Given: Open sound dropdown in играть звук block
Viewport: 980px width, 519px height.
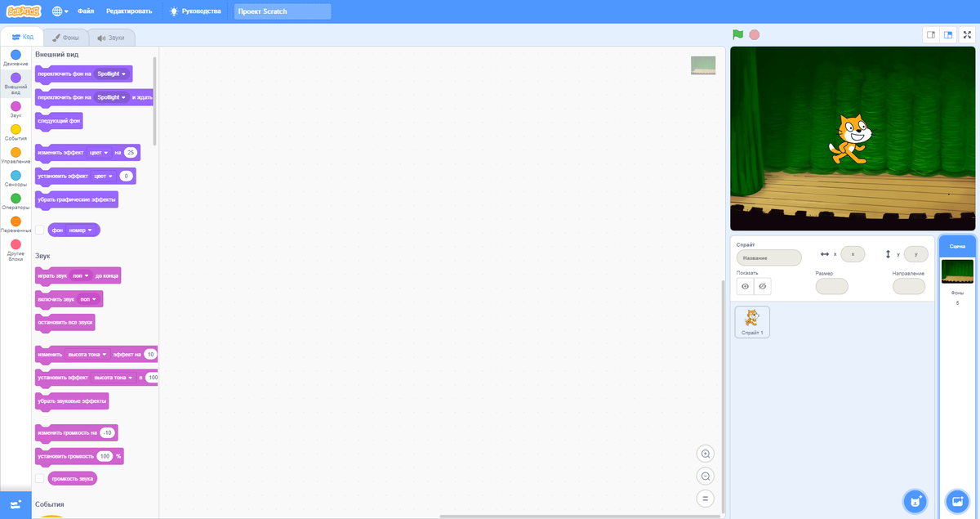Looking at the screenshot, I should [81, 276].
